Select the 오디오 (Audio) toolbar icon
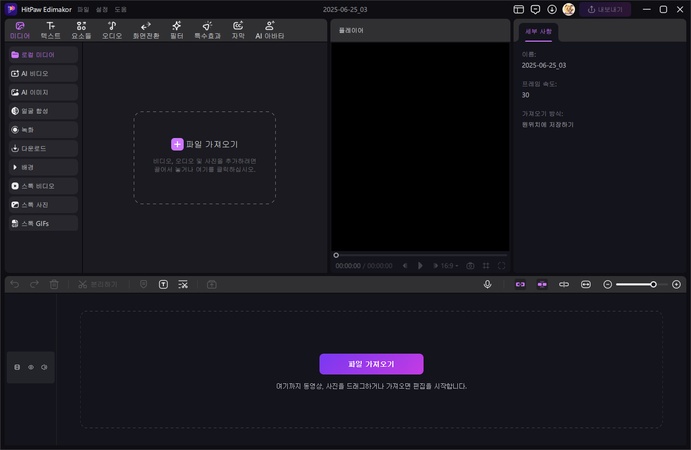Screen dimensions: 691x450 (x=112, y=30)
